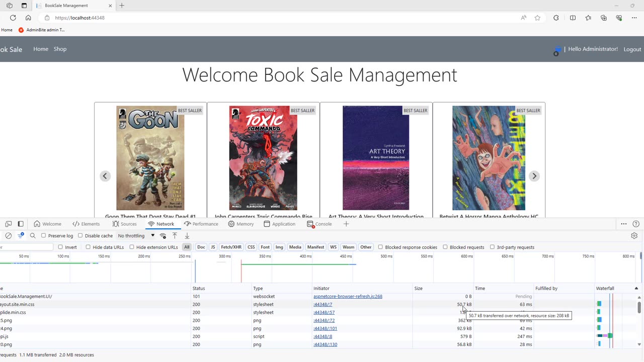Refresh the page with reload icon

click(x=13, y=18)
